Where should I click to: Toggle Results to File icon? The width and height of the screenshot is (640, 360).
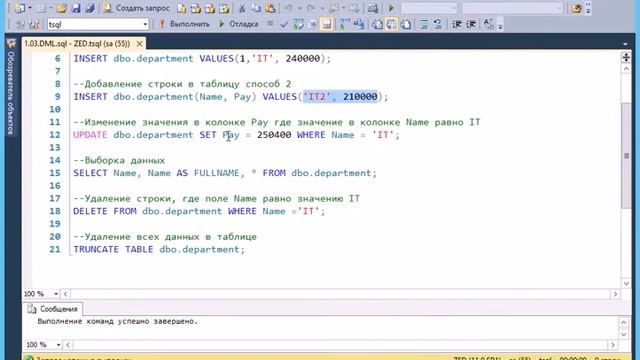click(406, 24)
